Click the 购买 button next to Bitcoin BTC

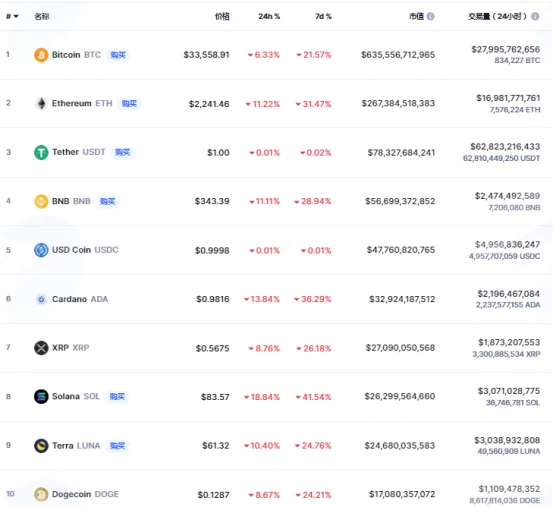click(x=118, y=55)
